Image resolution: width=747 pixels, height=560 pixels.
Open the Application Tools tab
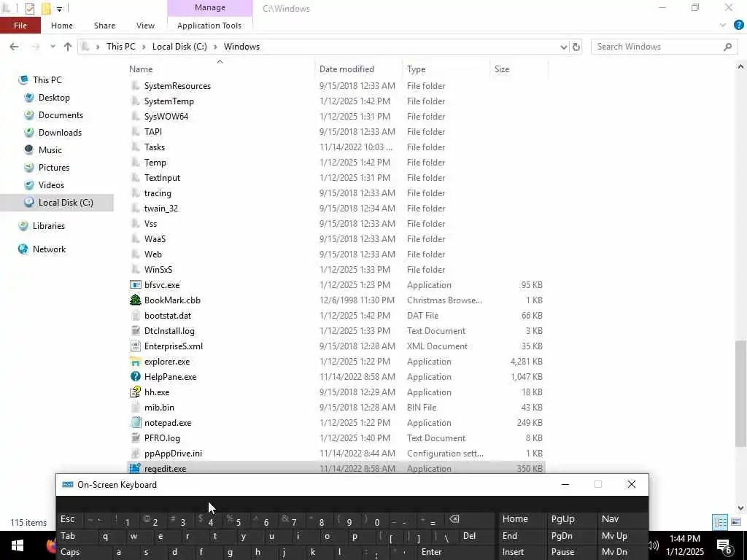click(209, 26)
